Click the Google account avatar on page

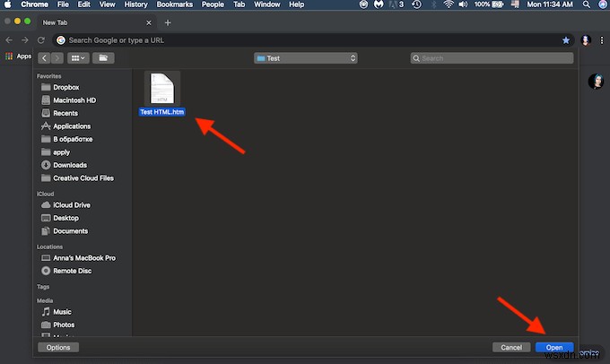click(596, 82)
